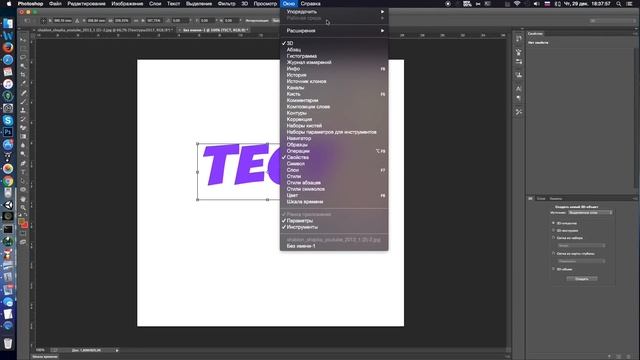Open Google Chrome from the Dock

tap(8, 181)
